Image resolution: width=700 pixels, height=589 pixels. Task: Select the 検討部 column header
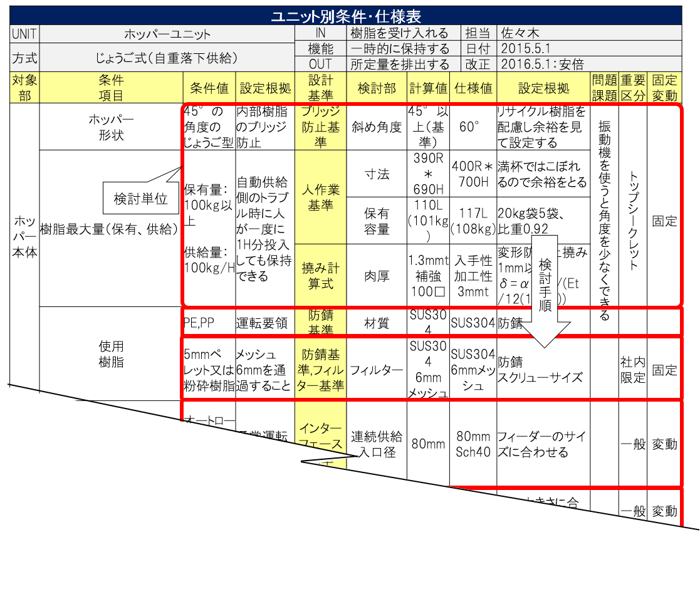coord(376,88)
